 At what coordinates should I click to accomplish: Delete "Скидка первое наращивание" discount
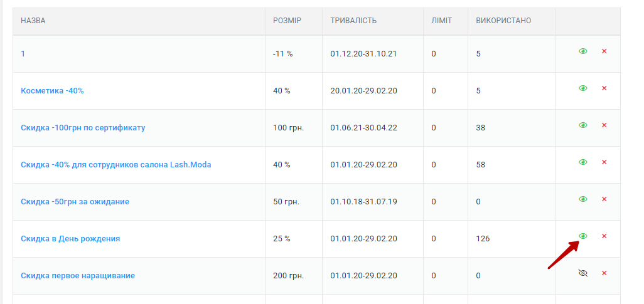[604, 273]
